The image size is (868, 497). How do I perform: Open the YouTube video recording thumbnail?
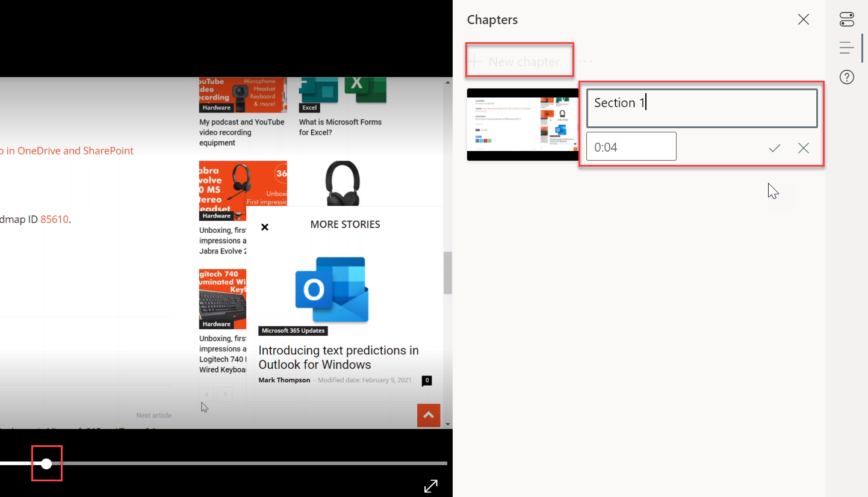(243, 94)
